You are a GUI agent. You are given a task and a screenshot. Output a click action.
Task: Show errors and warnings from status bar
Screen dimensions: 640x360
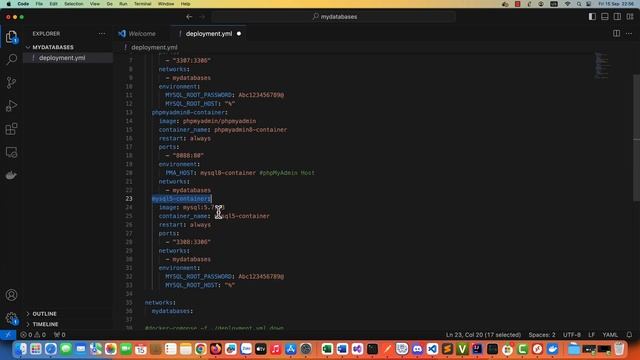pos(33,335)
